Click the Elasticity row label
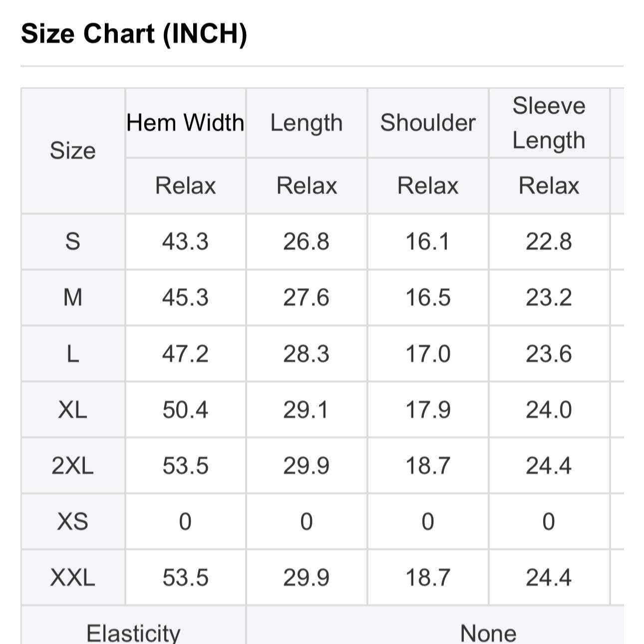The width and height of the screenshot is (644, 644). pos(133,632)
